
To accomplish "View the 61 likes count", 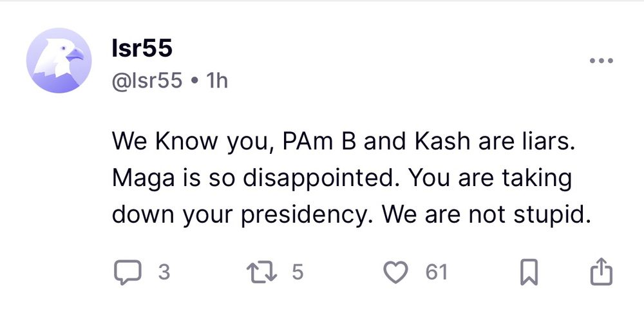I will pos(436,272).
